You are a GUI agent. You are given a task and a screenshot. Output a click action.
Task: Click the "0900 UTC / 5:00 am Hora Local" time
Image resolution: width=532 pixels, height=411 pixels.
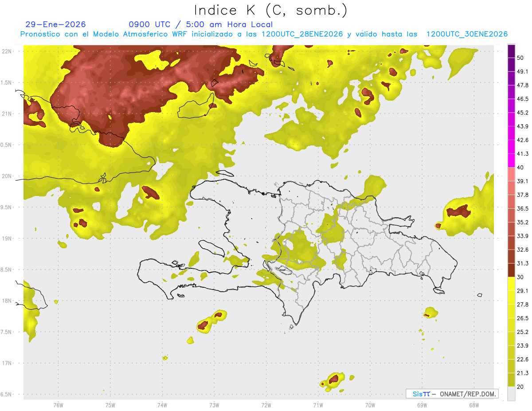[200, 24]
